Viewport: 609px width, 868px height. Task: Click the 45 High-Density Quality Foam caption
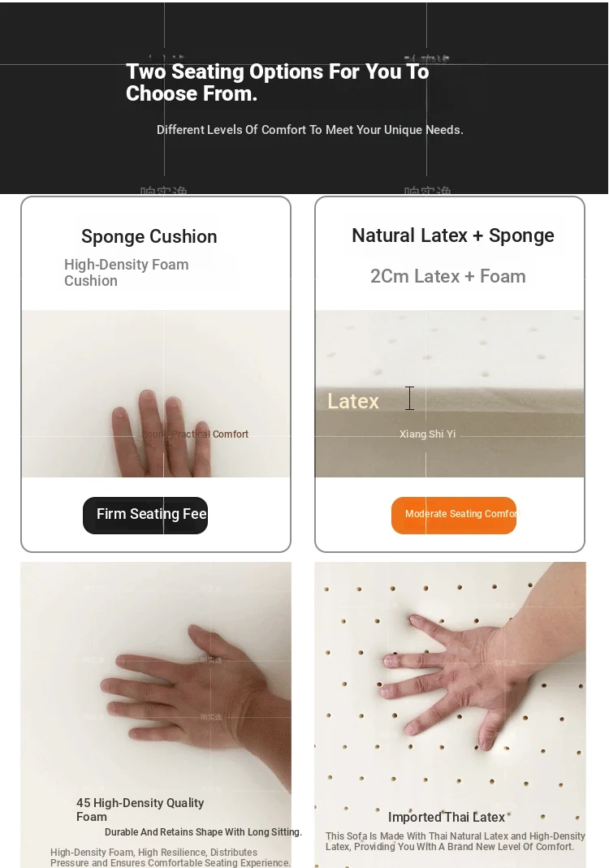(x=140, y=810)
